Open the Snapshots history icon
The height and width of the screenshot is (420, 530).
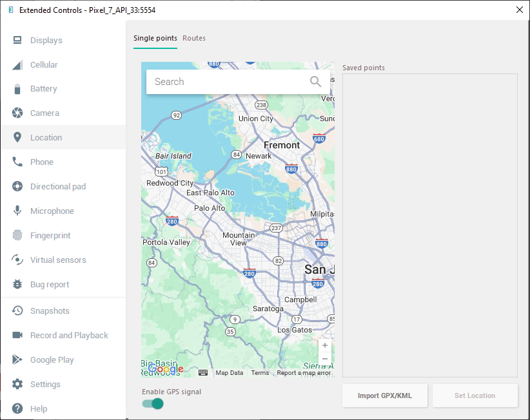click(x=17, y=310)
